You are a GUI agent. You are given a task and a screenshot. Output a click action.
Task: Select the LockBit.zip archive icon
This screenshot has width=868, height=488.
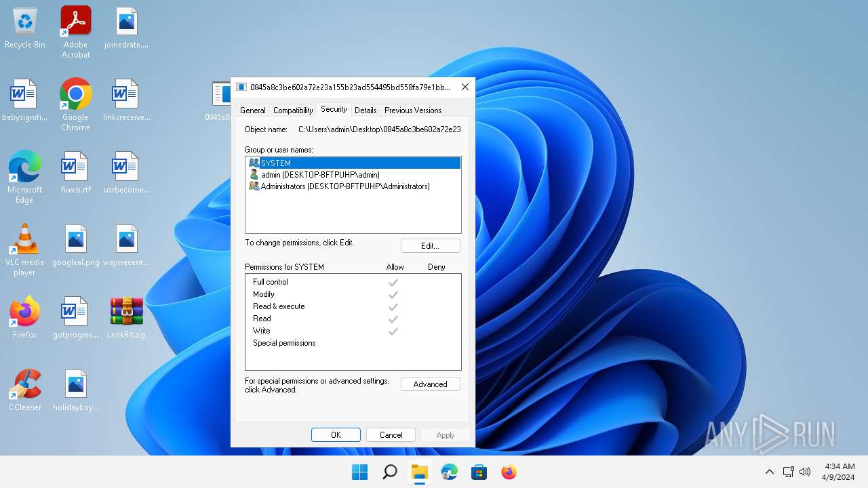127,318
